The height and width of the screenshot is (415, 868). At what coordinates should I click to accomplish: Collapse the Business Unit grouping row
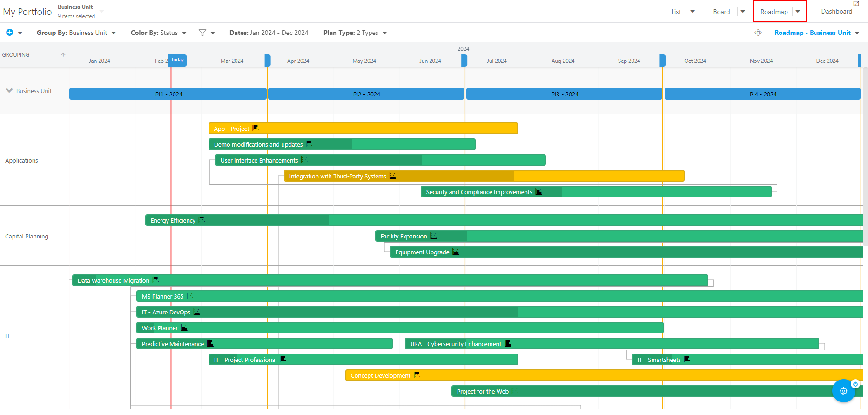click(x=9, y=91)
